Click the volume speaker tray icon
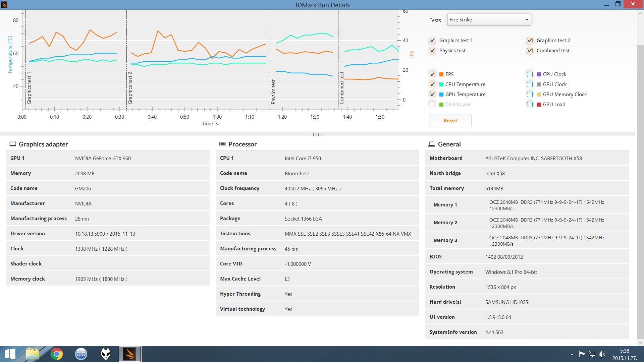 (602, 354)
